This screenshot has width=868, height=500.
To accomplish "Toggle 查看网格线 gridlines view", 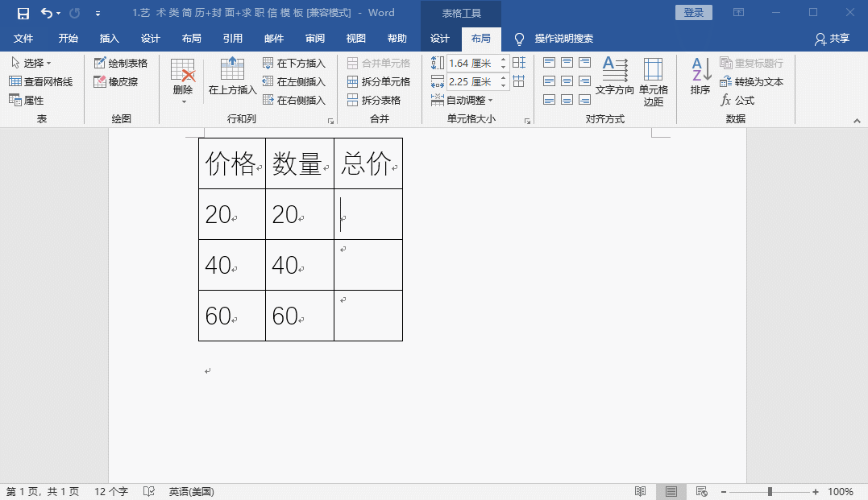I will [41, 81].
